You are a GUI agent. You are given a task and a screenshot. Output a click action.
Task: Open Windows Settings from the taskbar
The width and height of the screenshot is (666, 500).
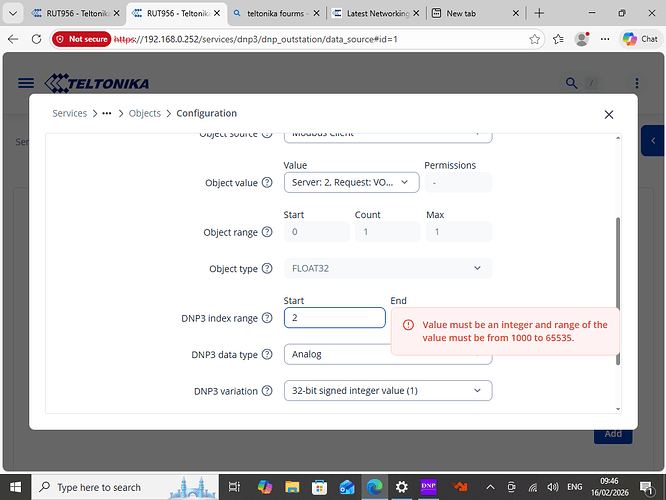pos(402,487)
